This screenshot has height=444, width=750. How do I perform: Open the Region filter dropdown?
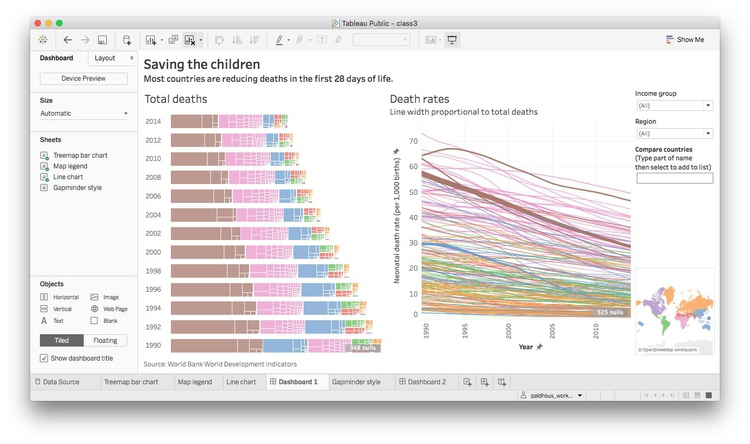(674, 133)
